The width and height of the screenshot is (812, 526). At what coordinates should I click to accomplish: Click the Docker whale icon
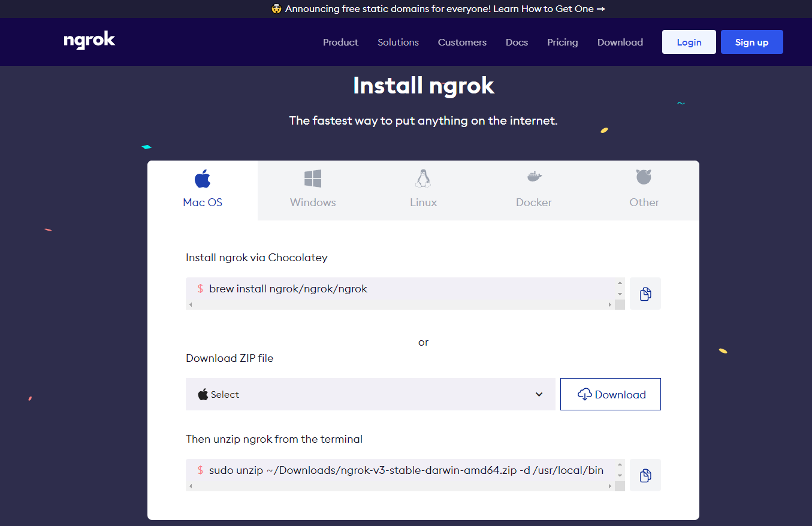533,177
